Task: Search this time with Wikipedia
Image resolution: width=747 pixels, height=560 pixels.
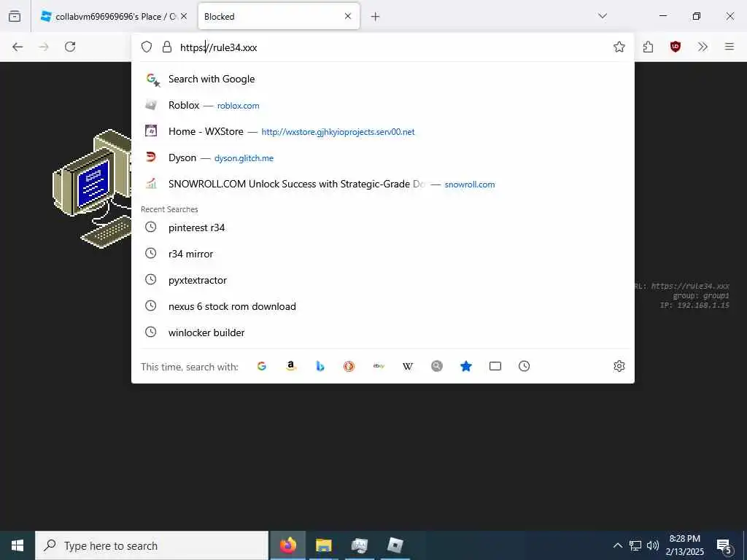Action: point(408,366)
